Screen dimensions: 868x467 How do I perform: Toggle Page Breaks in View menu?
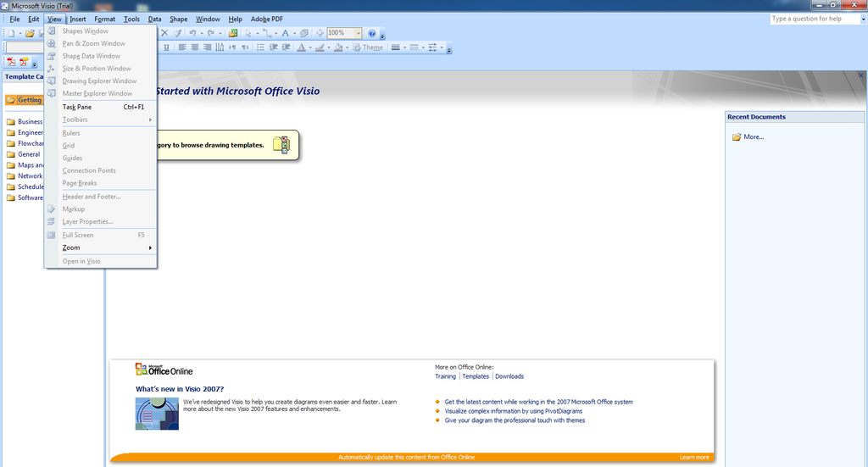coord(101,183)
